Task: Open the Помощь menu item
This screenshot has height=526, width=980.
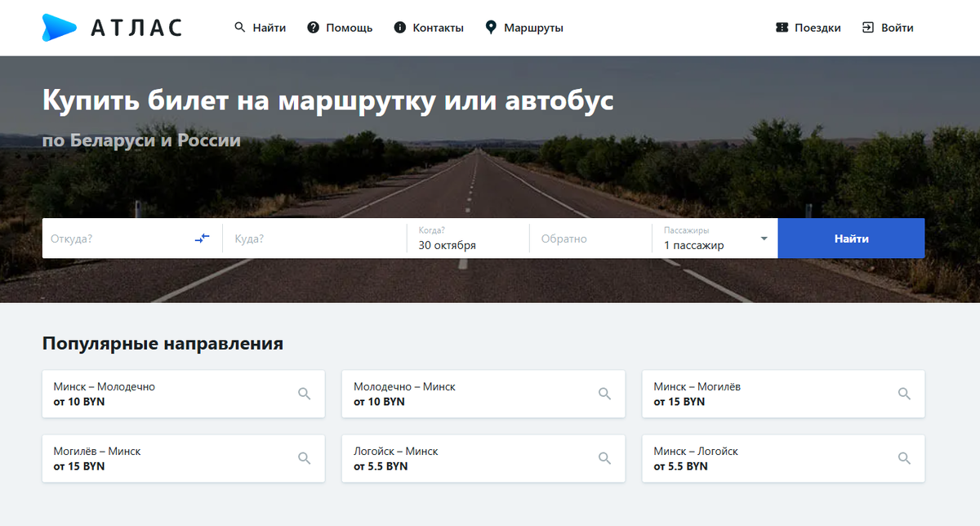Action: point(340,28)
